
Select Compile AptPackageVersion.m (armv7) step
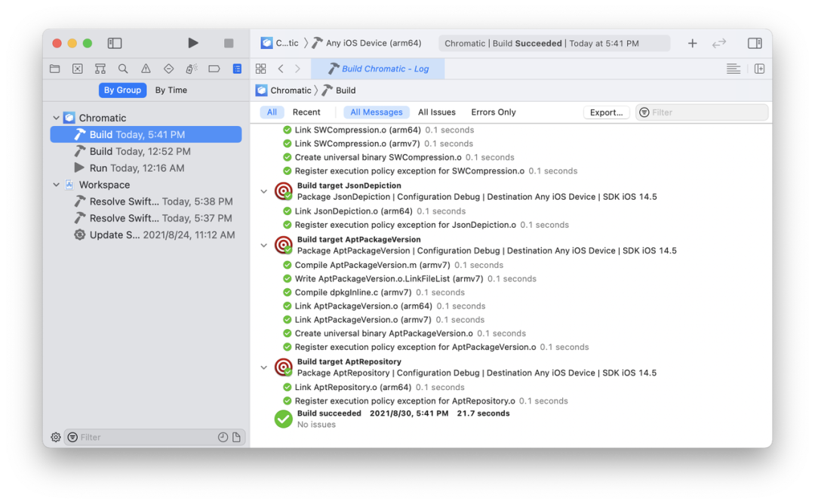392,265
